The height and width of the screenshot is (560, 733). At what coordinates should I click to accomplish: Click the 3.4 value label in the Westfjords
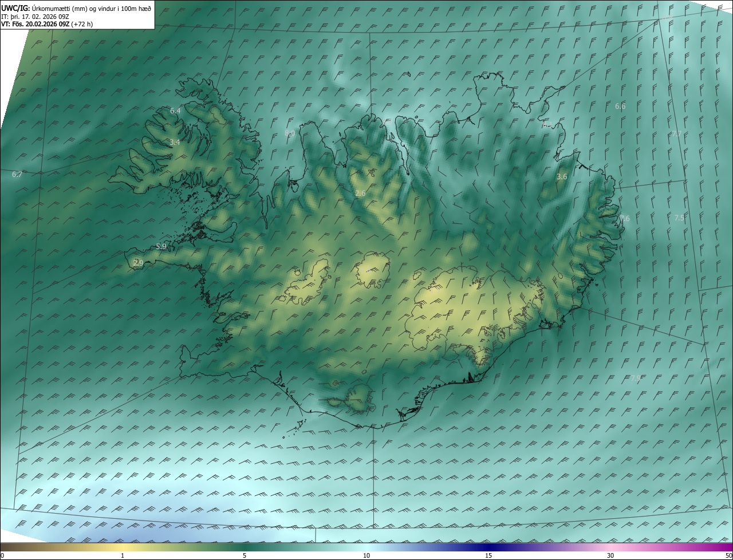pyautogui.click(x=175, y=142)
